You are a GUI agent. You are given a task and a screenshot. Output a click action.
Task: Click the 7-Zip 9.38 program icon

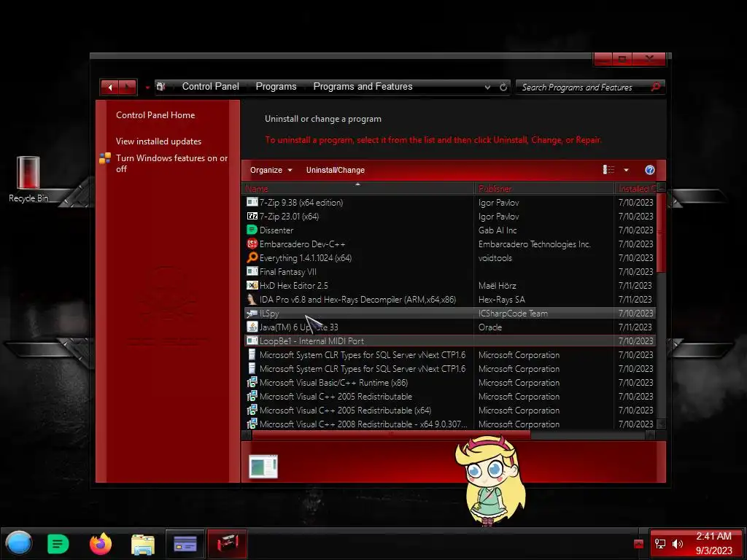tap(252, 203)
